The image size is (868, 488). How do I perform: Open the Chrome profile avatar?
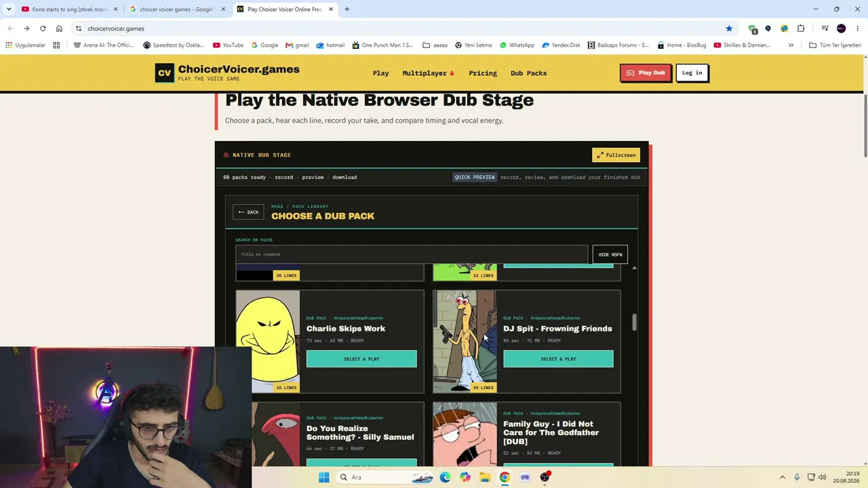pos(842,28)
